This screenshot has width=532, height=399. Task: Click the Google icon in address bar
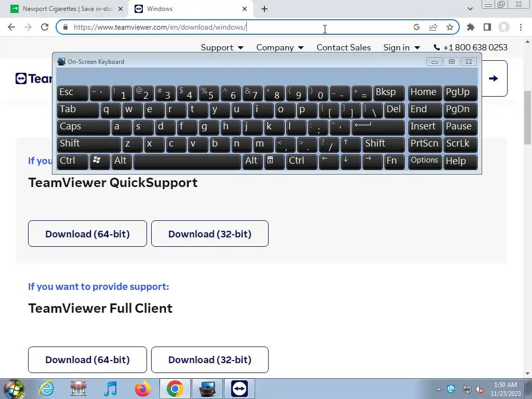(x=417, y=27)
